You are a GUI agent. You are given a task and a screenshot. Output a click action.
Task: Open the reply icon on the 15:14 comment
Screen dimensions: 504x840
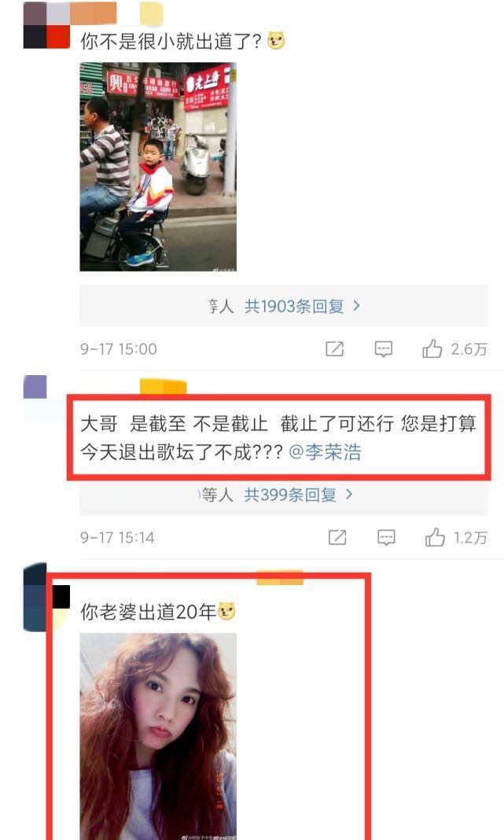(x=386, y=537)
